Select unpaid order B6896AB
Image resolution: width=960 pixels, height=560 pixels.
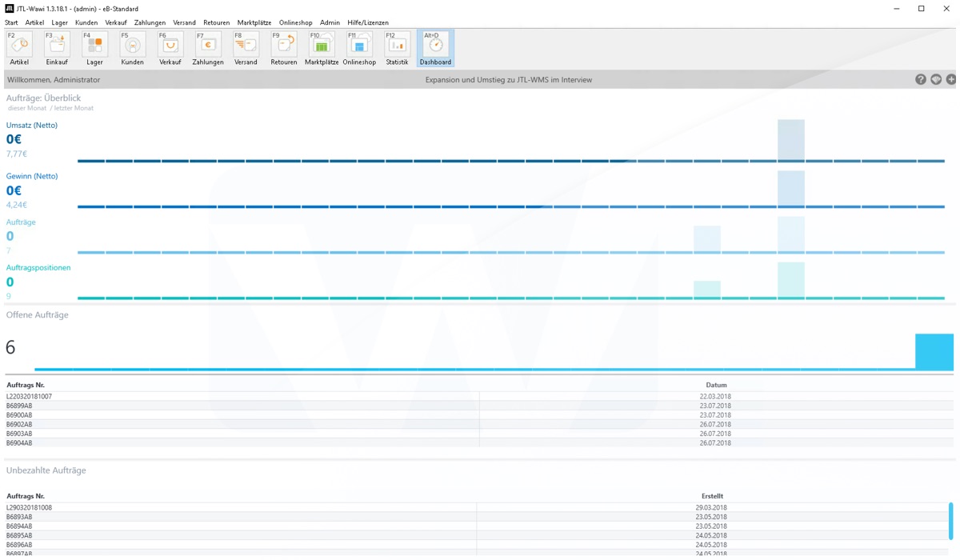pyautogui.click(x=476, y=545)
